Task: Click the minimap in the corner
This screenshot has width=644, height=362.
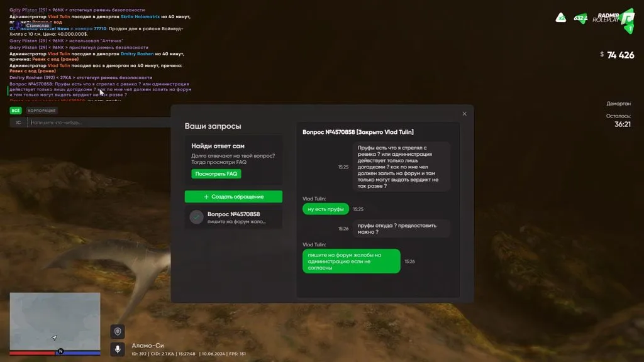Action: coord(55,321)
